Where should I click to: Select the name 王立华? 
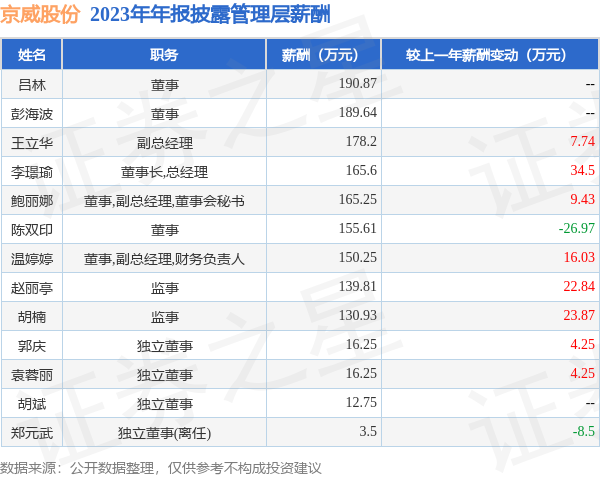coord(32,143)
